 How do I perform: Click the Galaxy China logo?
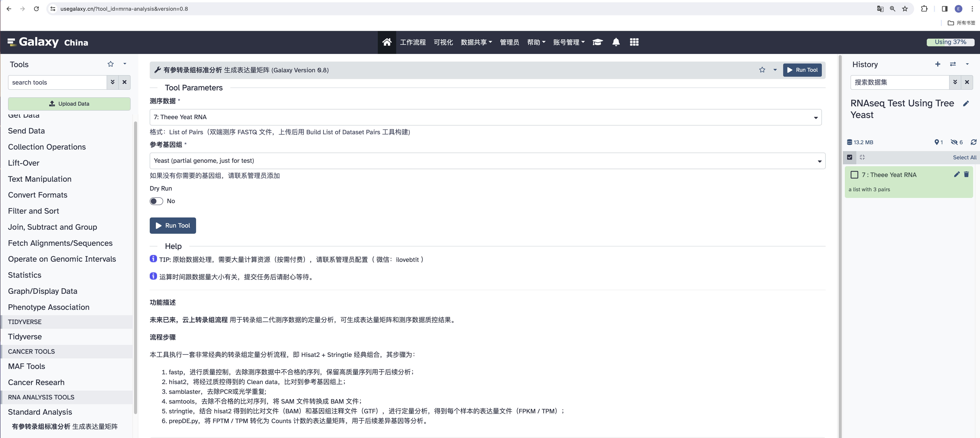coord(48,42)
